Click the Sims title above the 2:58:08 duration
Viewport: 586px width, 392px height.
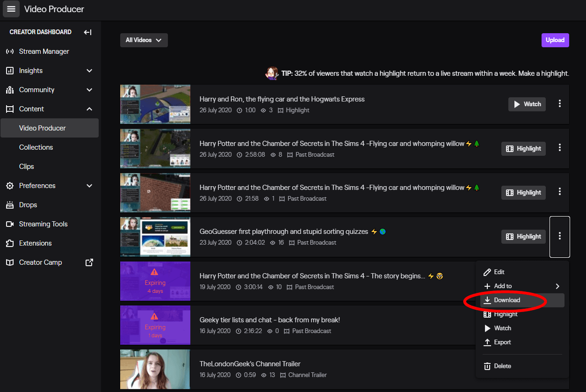click(332, 144)
